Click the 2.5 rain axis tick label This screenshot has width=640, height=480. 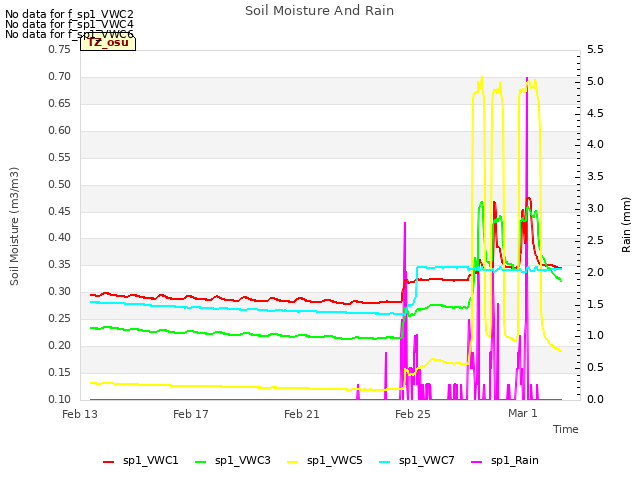(x=596, y=240)
